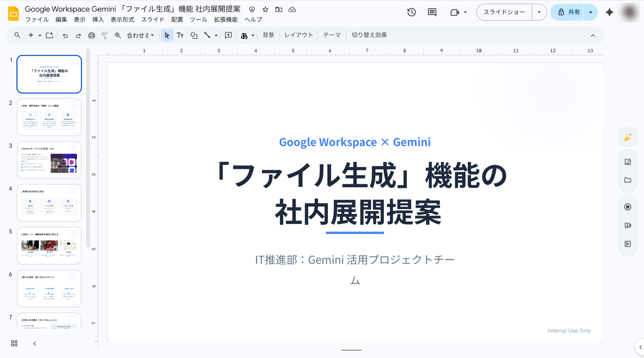Viewport: 644px width, 358px height.
Task: Open the speaker video side panel icon
Action: pos(628,225)
